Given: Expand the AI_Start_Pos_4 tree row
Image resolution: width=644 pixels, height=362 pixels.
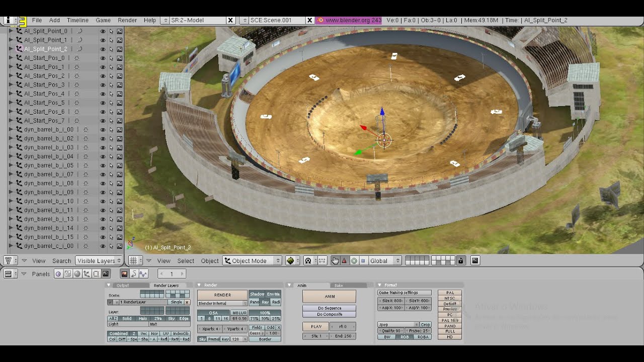Looking at the screenshot, I should 11,94.
